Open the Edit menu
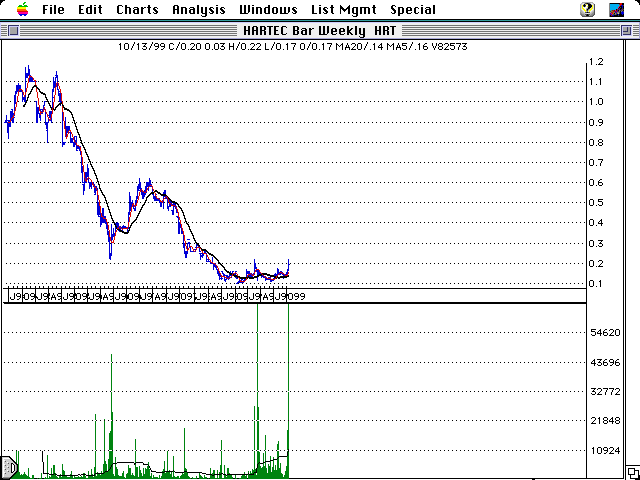Viewport: 640px width, 480px height. [90, 9]
